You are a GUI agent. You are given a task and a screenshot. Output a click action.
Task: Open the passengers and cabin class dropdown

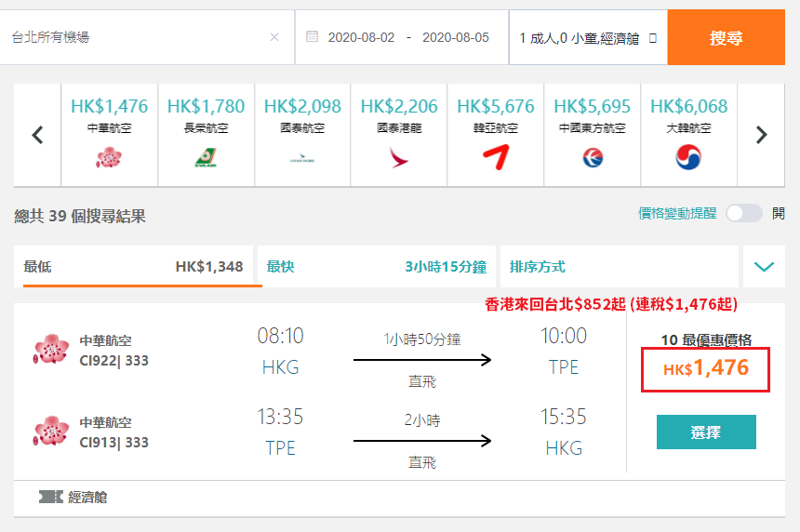point(588,37)
